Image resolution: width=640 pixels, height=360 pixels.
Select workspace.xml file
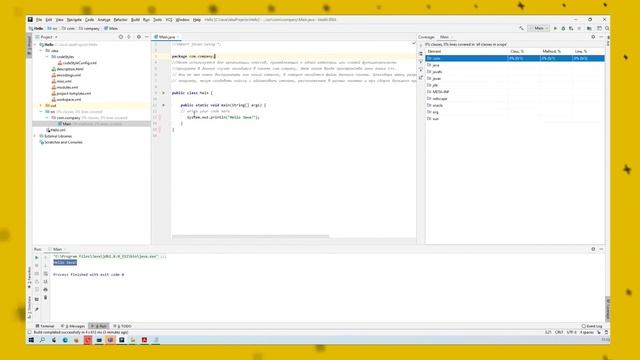pyautogui.click(x=66, y=99)
